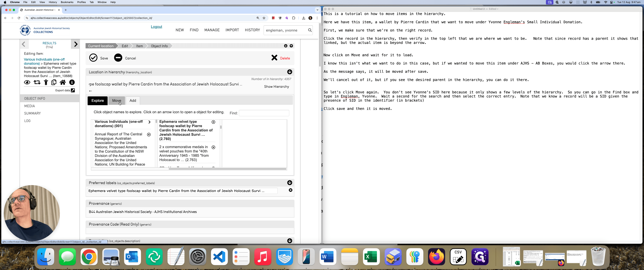Image resolution: width=644 pixels, height=270 pixels.
Task: Select radio for 2 x commemorative medals
Action: click(213, 147)
